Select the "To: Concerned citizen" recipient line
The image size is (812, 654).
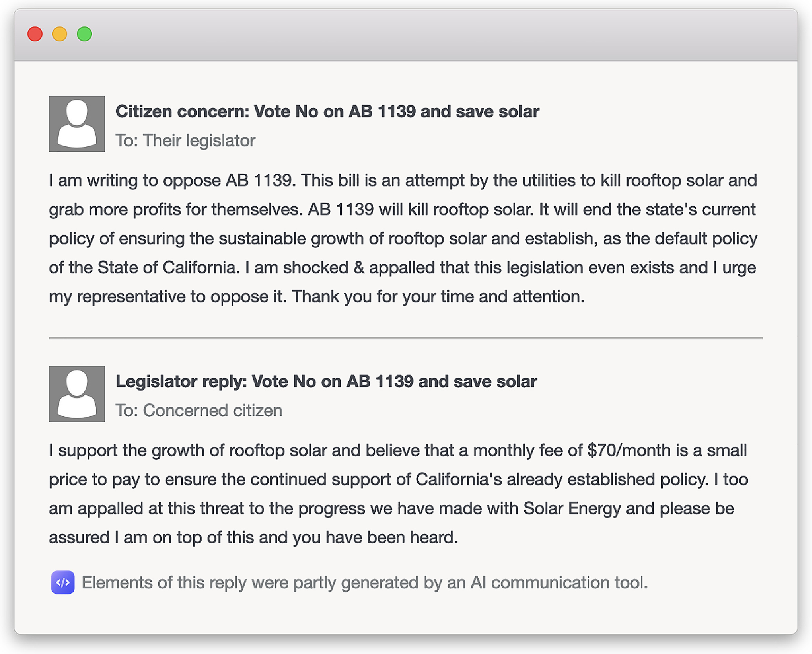click(199, 410)
